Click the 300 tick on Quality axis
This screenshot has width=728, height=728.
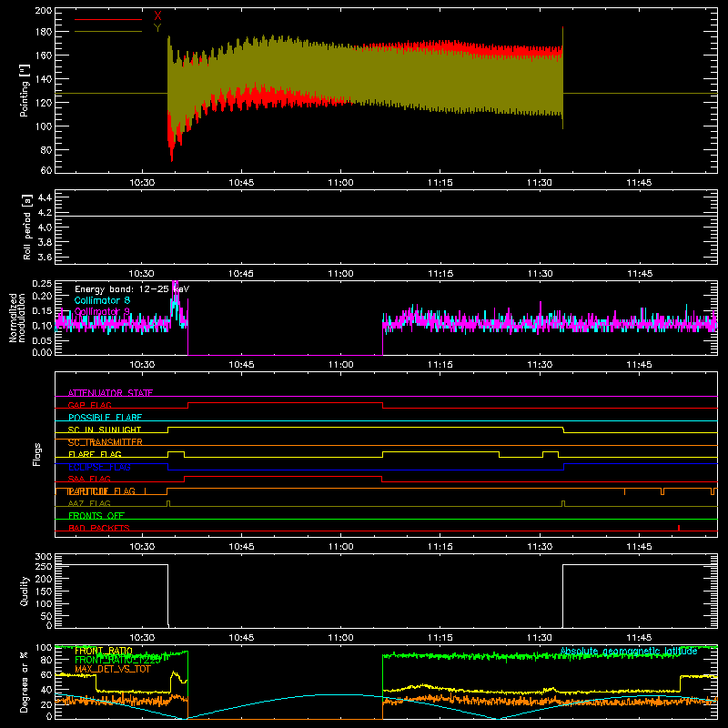(x=44, y=557)
